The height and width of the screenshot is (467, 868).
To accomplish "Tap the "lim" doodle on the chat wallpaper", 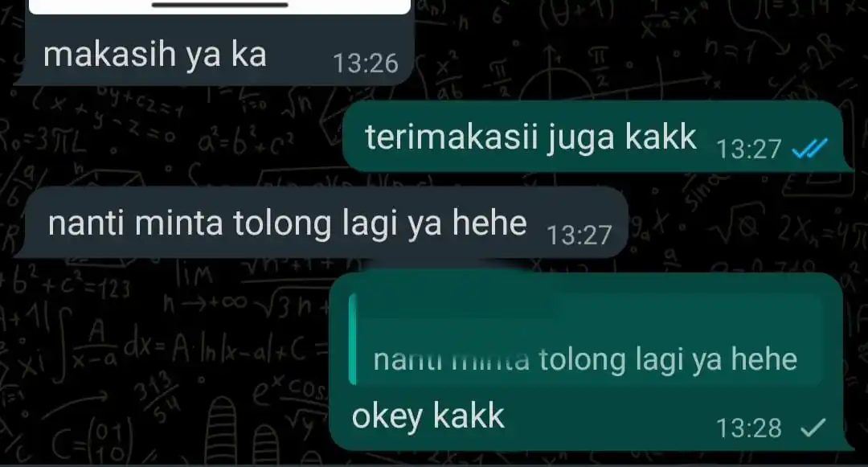I will 194,275.
